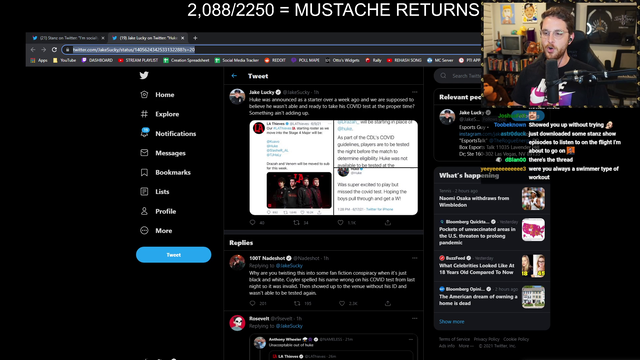Close the Stanz on Twitter tab
This screenshot has width=640, height=360.
(x=103, y=38)
